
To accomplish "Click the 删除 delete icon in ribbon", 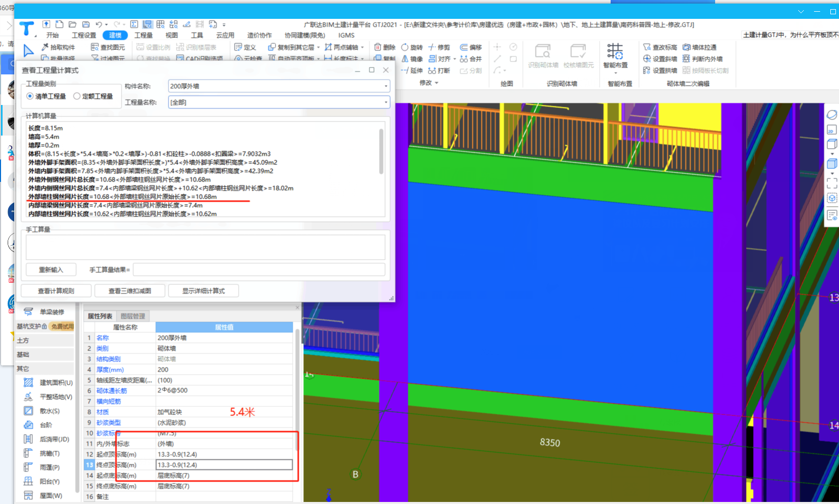I will point(378,47).
